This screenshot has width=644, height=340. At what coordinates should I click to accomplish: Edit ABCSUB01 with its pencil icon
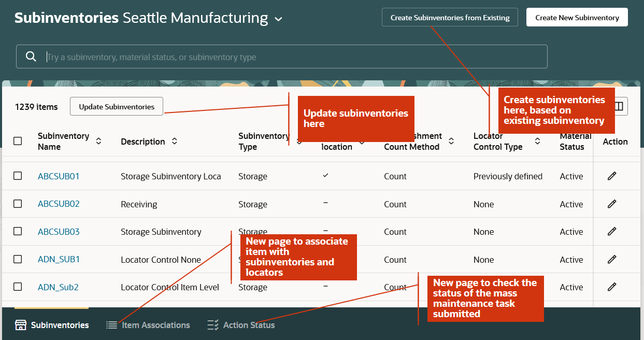[612, 176]
